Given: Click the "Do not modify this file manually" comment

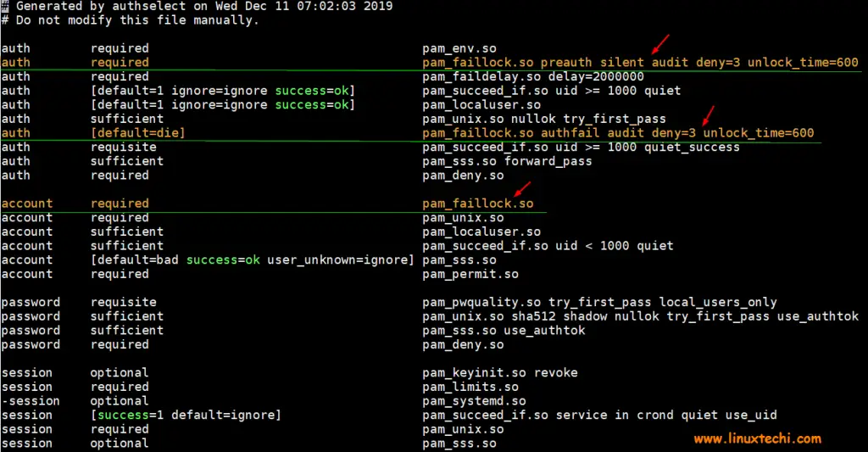Looking at the screenshot, I should [130, 20].
